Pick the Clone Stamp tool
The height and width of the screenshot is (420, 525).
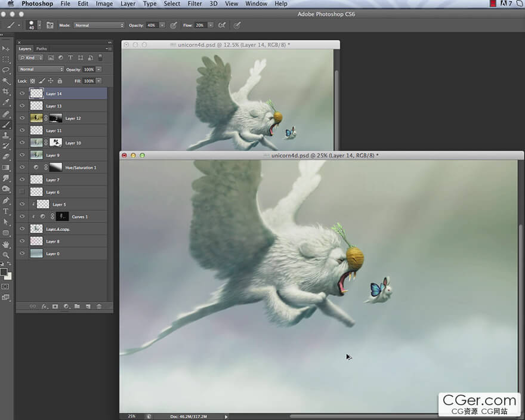click(6, 135)
